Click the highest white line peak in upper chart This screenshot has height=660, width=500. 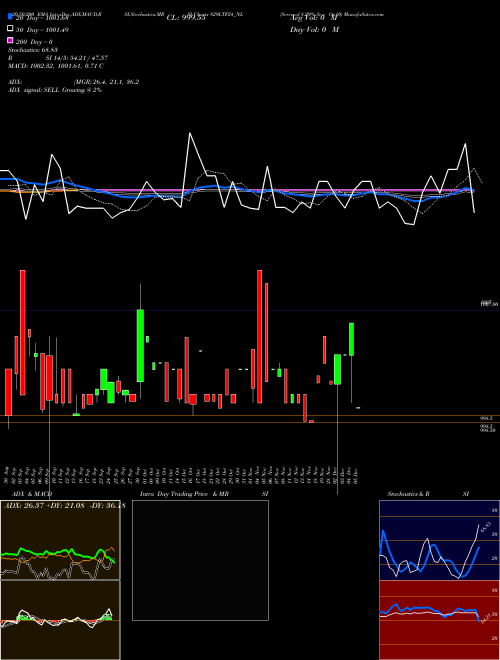[x=190, y=133]
